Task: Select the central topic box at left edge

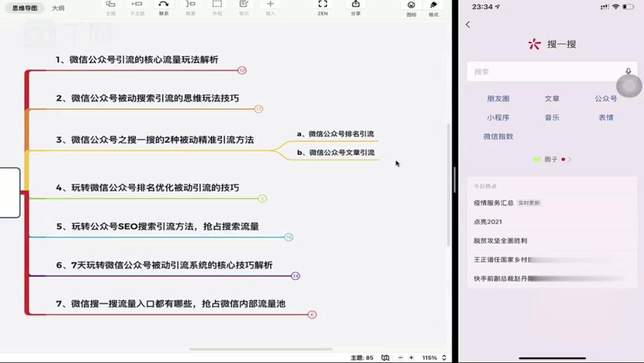Action: [10, 192]
